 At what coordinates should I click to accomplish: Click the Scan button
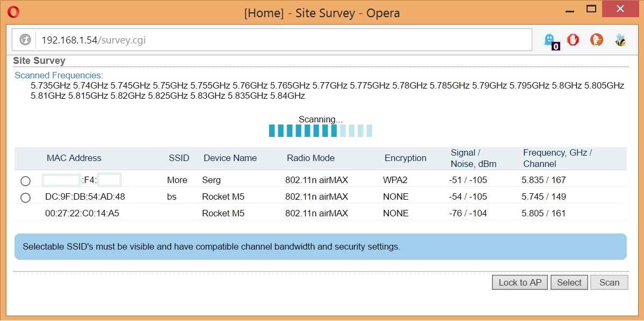click(x=609, y=282)
